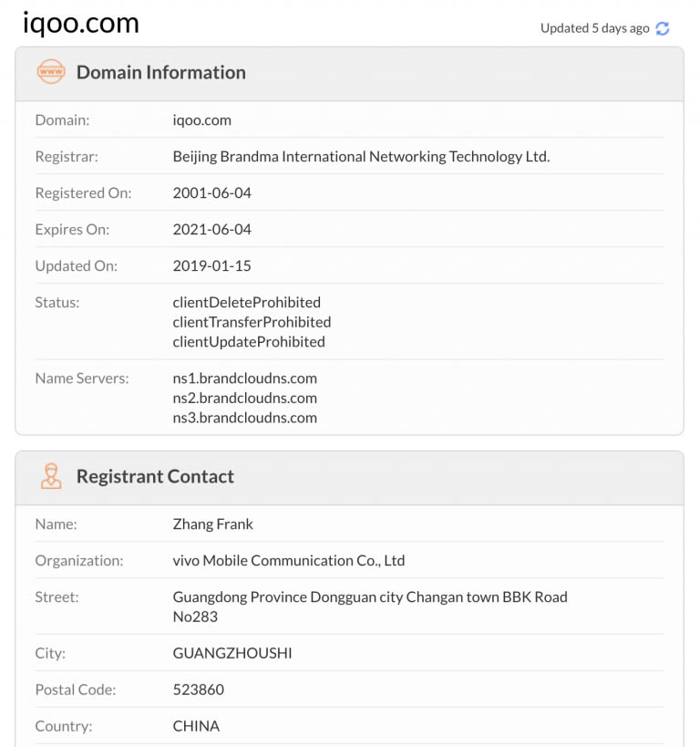The width and height of the screenshot is (700, 747).
Task: Select vivo Mobile Communication organization text
Action: click(x=289, y=560)
